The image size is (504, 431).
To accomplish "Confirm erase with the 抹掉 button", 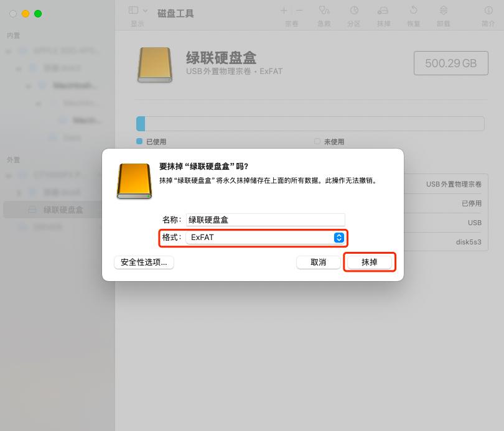I will pos(370,262).
